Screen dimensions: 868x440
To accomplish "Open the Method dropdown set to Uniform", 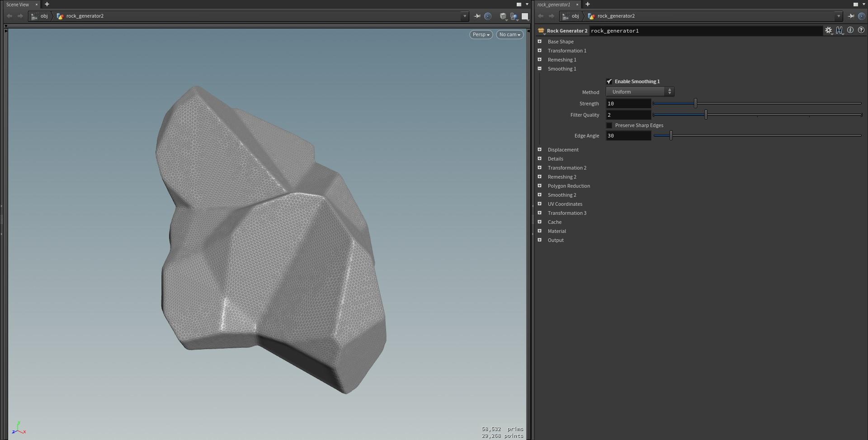I will pyautogui.click(x=640, y=91).
